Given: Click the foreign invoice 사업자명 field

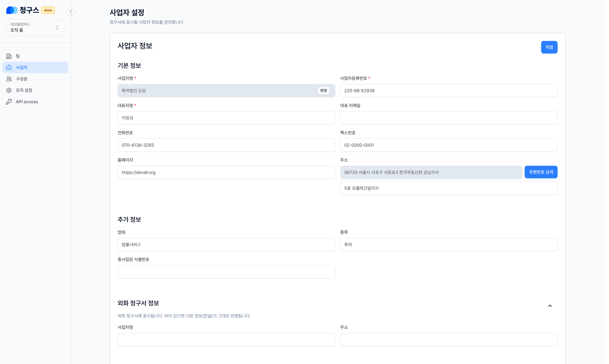Looking at the screenshot, I should [226, 340].
